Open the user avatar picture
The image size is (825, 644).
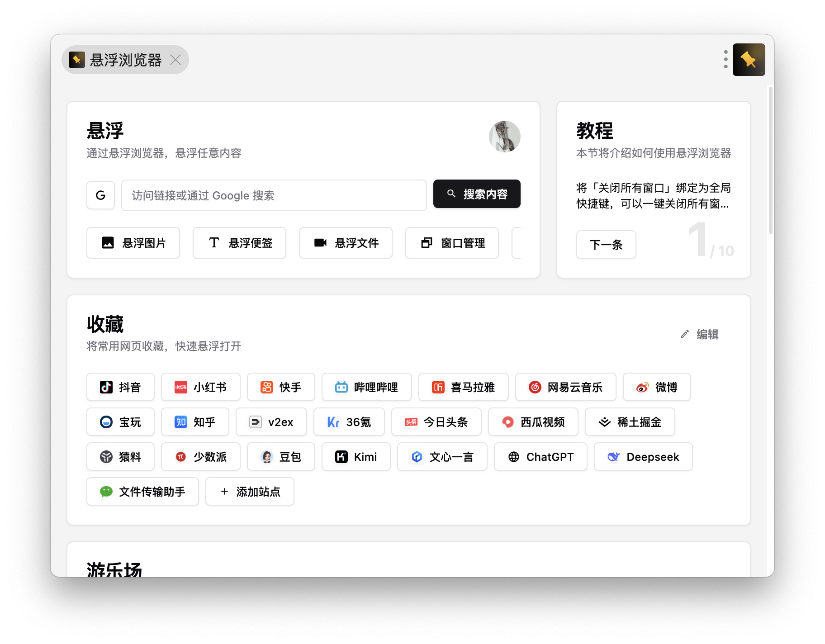coord(505,137)
